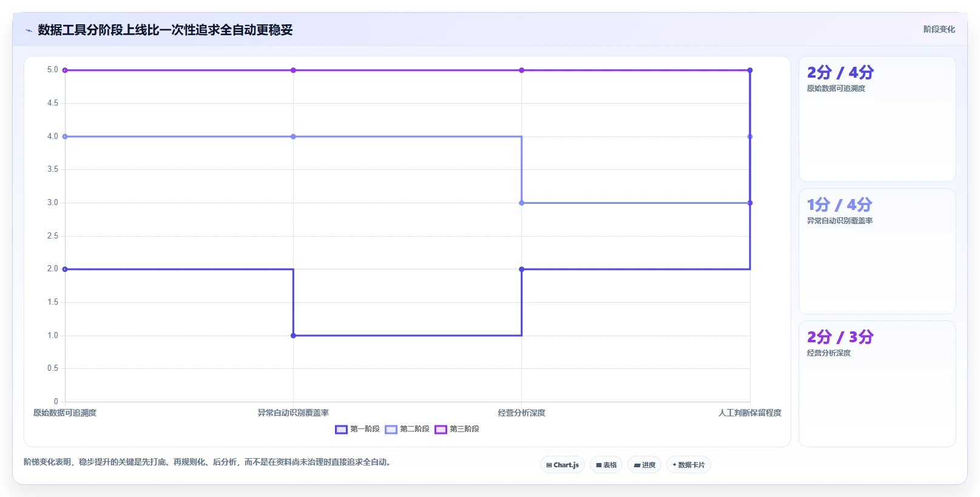Click the small icon before the chart title
Screen dimensions: 980x497
point(29,30)
